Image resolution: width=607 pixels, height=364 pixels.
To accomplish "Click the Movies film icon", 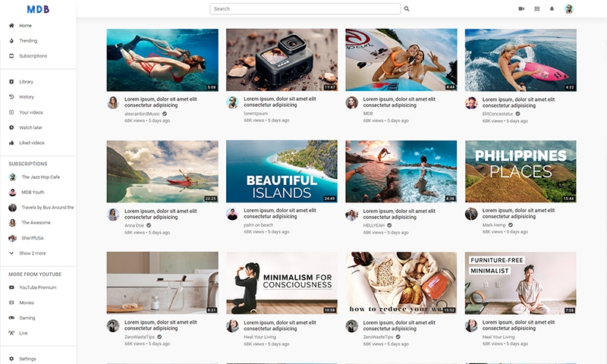I will coord(11,303).
